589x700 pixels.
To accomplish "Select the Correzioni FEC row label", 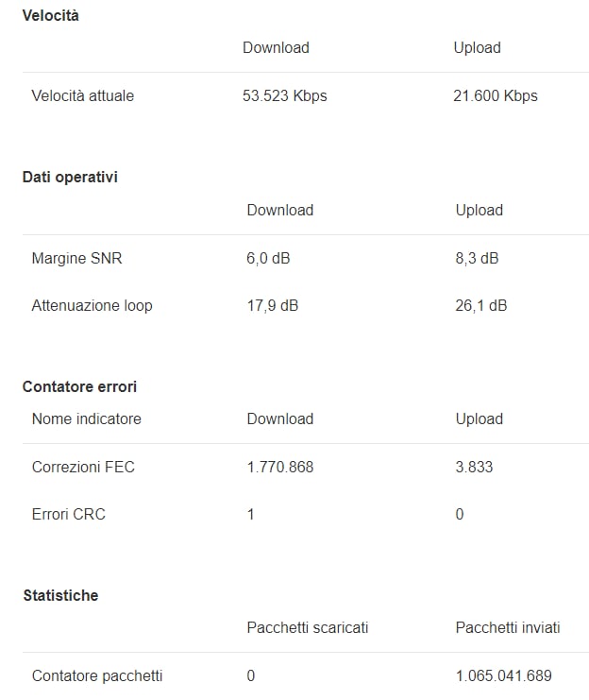I will pyautogui.click(x=83, y=467).
